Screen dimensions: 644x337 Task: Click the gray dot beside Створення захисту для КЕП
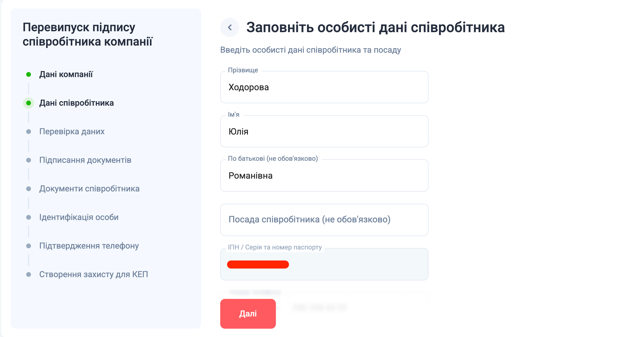[x=29, y=274]
